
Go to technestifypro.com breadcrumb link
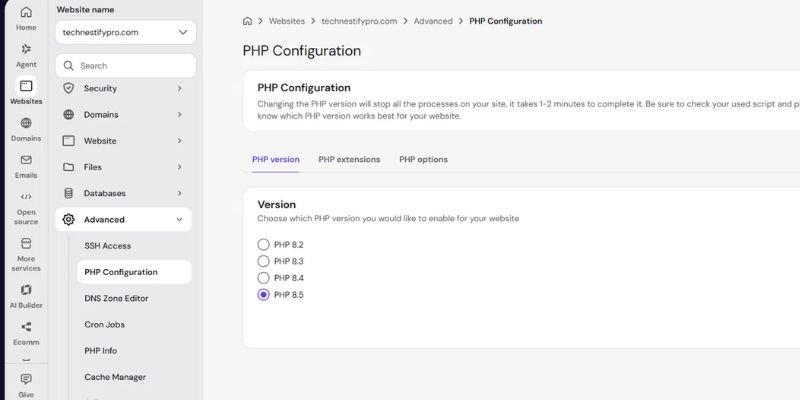click(x=359, y=21)
